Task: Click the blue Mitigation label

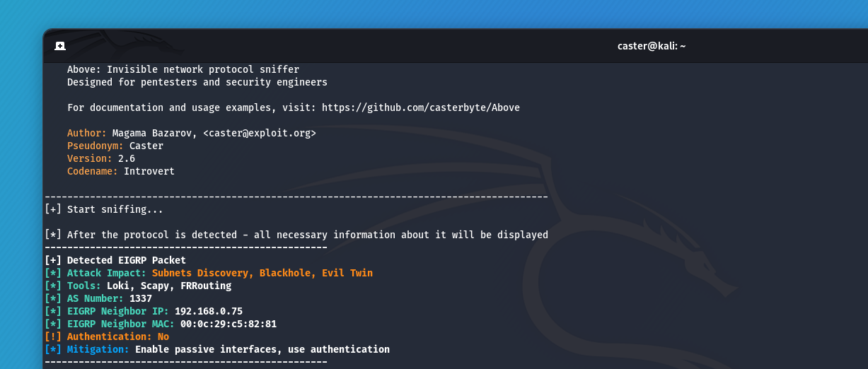Action: [98, 349]
